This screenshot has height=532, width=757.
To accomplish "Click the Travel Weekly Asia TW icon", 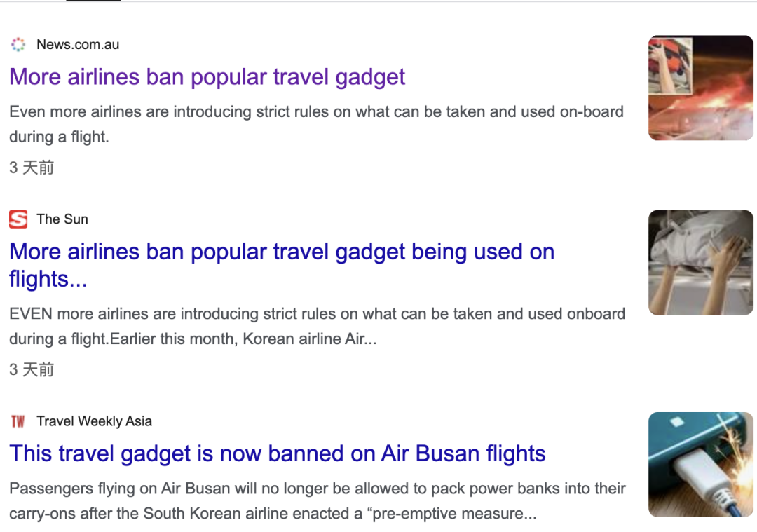I will pyautogui.click(x=18, y=421).
